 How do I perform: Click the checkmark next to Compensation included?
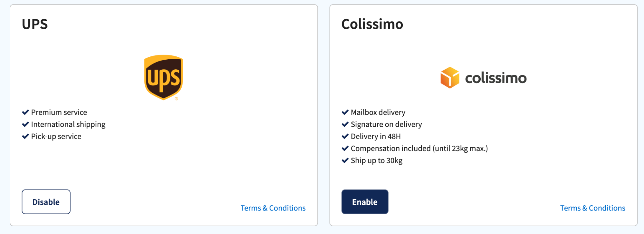345,148
